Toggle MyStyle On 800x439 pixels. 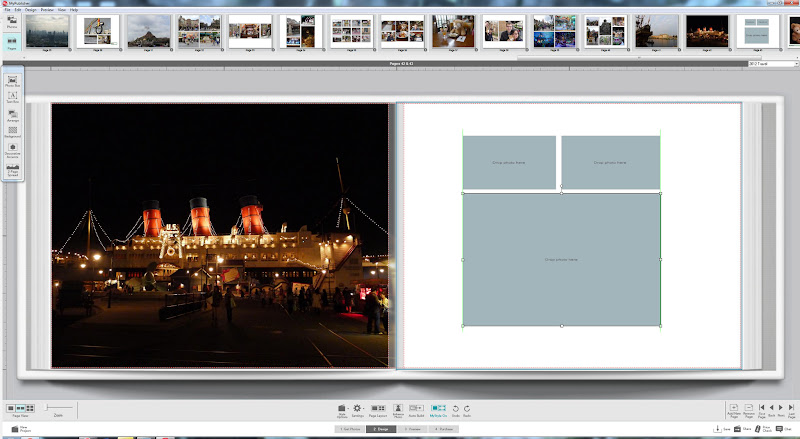tap(438, 410)
